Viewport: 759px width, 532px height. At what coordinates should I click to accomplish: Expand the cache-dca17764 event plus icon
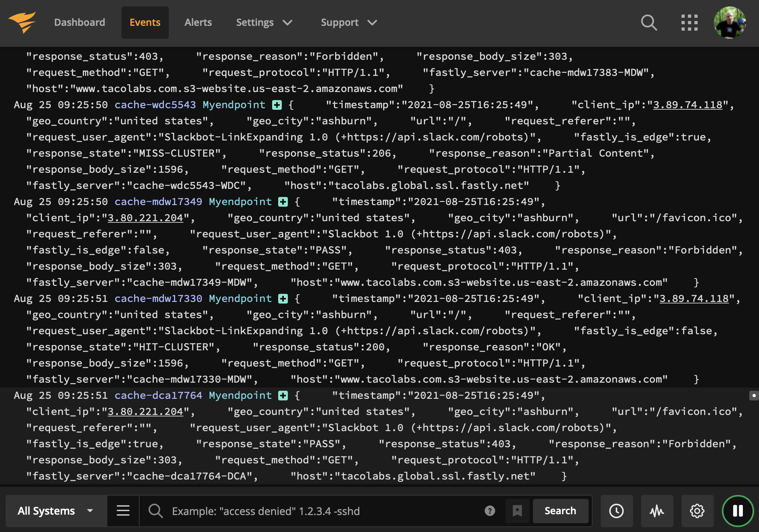(x=283, y=396)
